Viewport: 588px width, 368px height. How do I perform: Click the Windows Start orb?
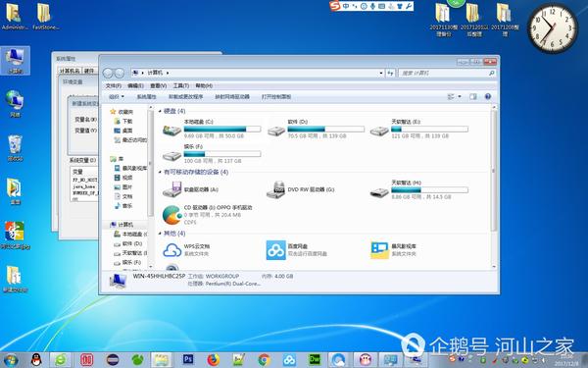click(x=11, y=360)
